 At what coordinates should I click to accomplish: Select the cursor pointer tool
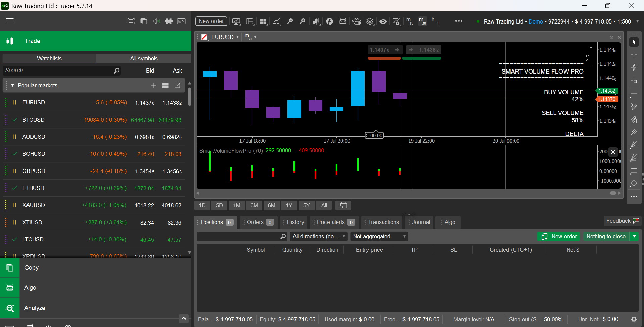[x=634, y=42]
